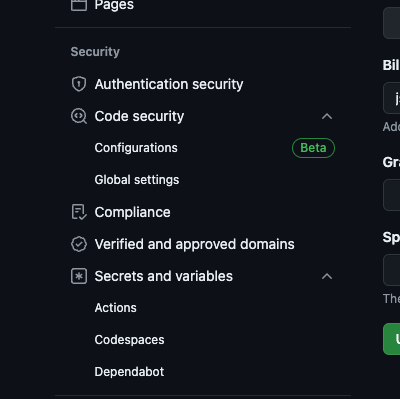
Task: Select Configurations under Code security
Action: [x=136, y=148]
